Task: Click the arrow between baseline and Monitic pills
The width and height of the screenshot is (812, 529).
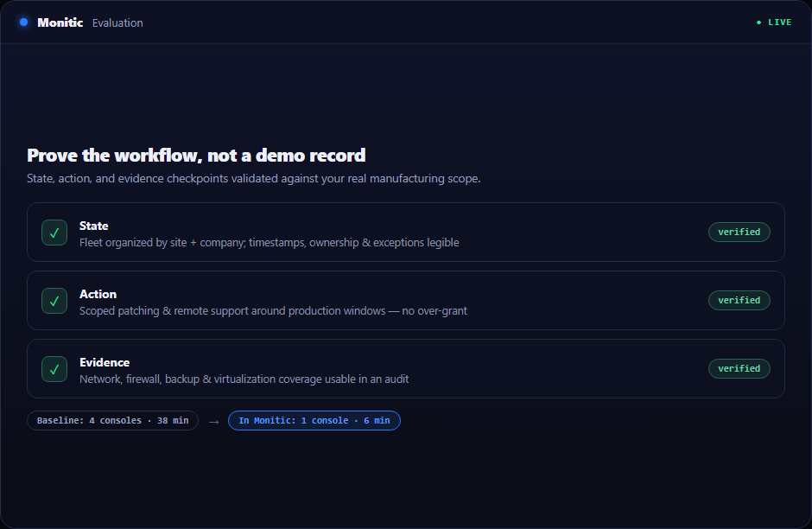Action: click(x=214, y=422)
